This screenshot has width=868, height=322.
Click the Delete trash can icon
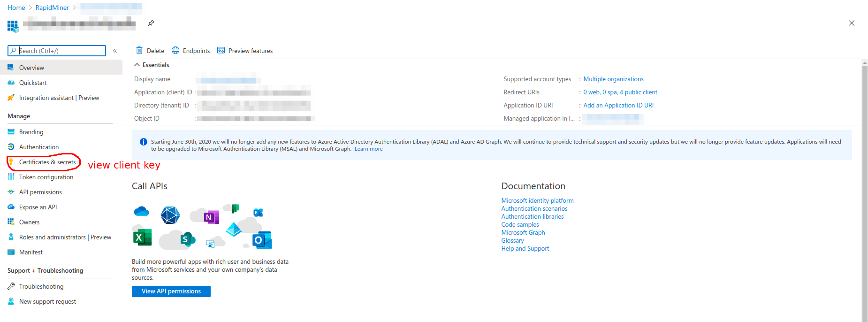click(x=139, y=51)
